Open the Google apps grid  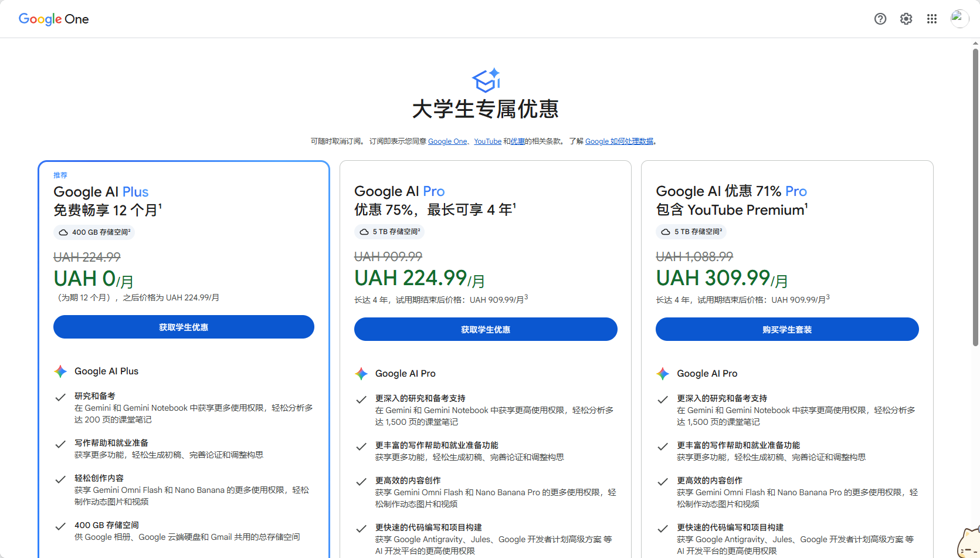coord(932,19)
